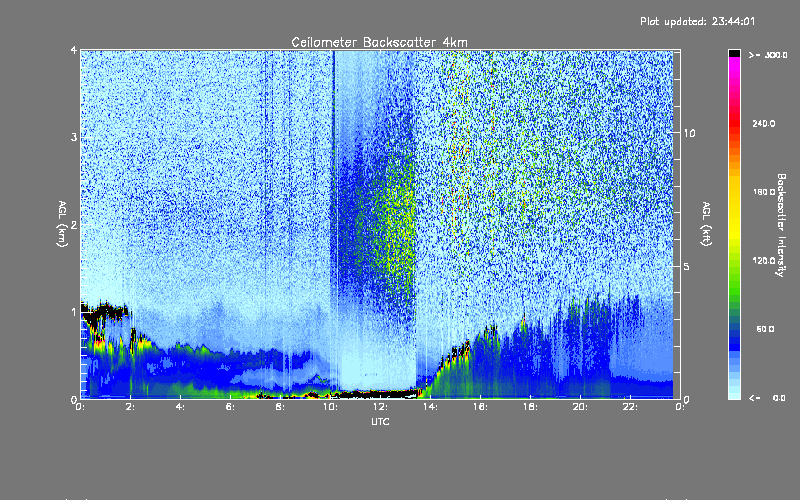Click the "10" tick on the kft axis
The height and width of the screenshot is (500, 800).
click(689, 133)
